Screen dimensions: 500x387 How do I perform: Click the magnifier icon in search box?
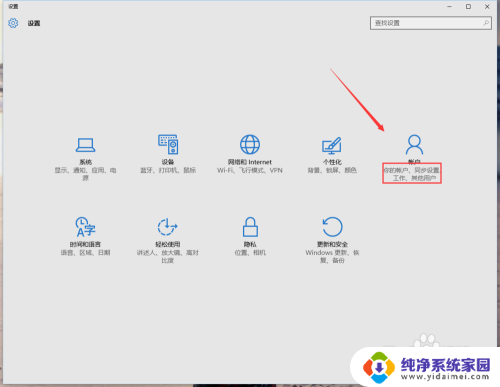click(486, 23)
